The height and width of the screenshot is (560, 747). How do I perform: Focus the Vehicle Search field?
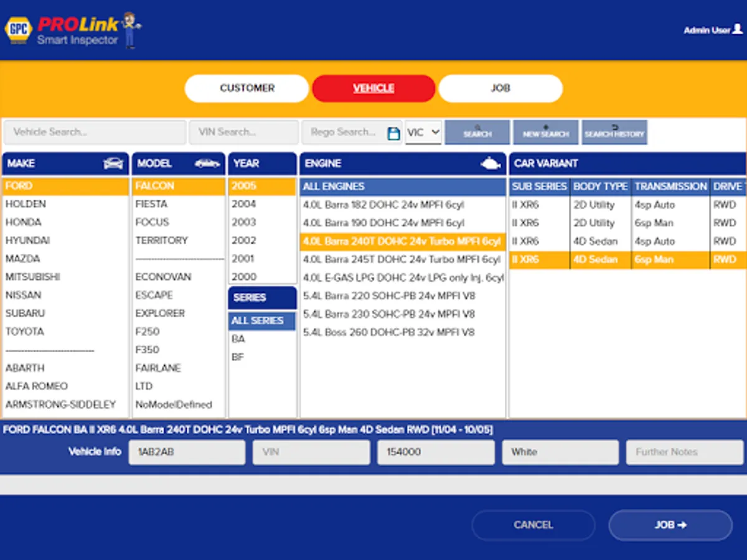click(95, 133)
